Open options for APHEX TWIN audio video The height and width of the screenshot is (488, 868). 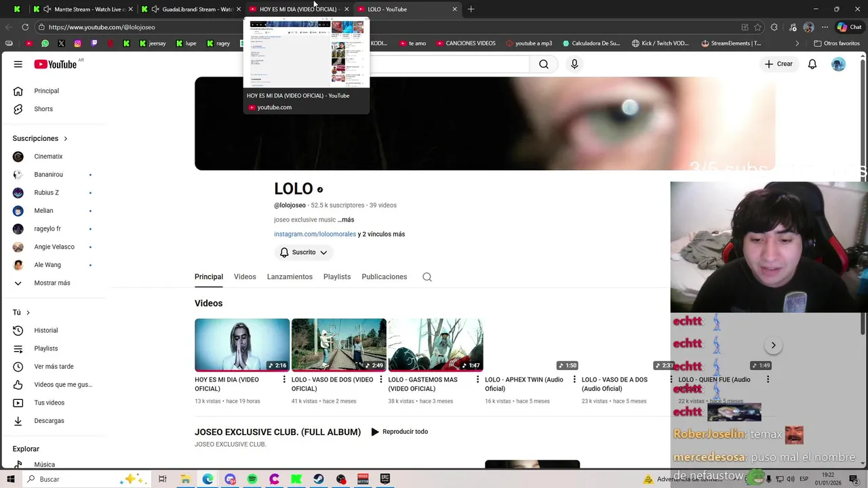(x=574, y=380)
